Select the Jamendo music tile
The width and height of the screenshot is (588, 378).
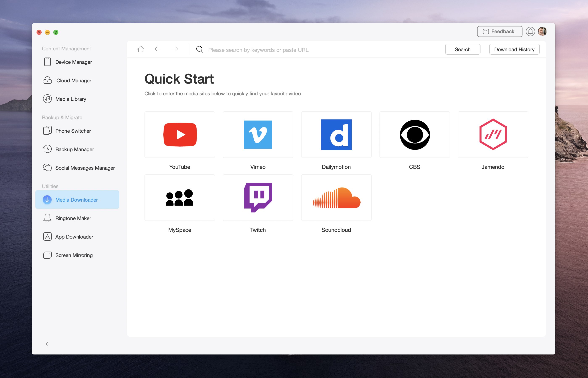[x=493, y=135]
